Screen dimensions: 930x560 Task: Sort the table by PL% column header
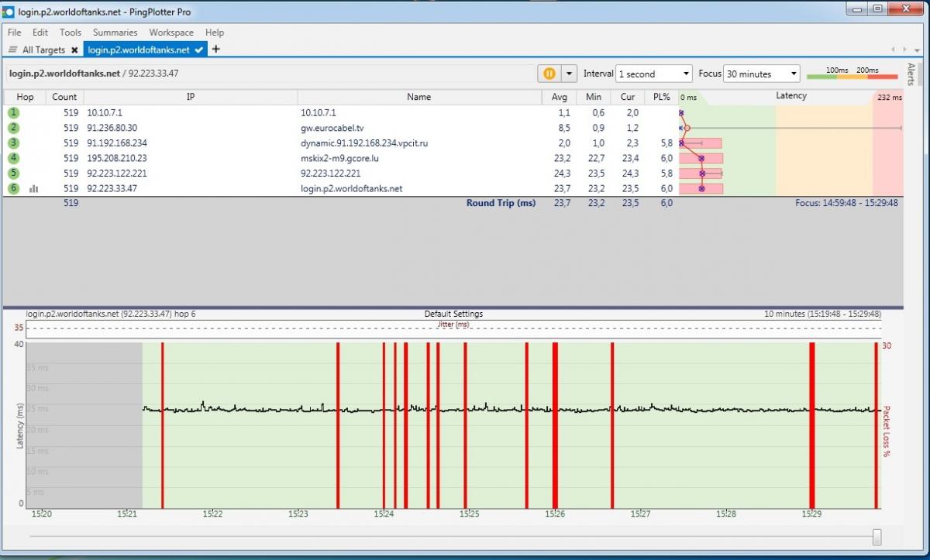tap(661, 97)
